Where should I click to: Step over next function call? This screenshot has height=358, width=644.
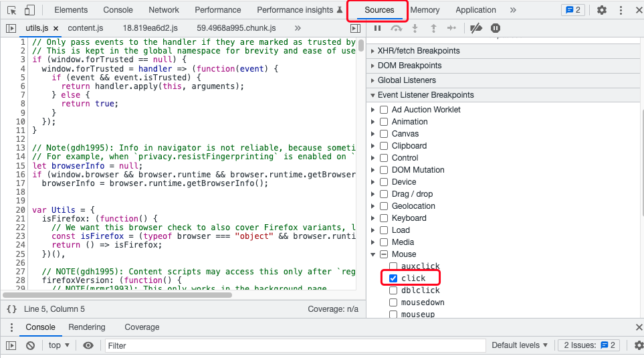[396, 28]
